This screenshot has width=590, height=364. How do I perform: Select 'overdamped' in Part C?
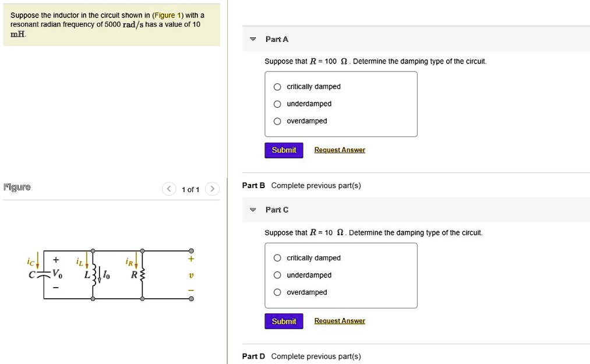click(278, 292)
